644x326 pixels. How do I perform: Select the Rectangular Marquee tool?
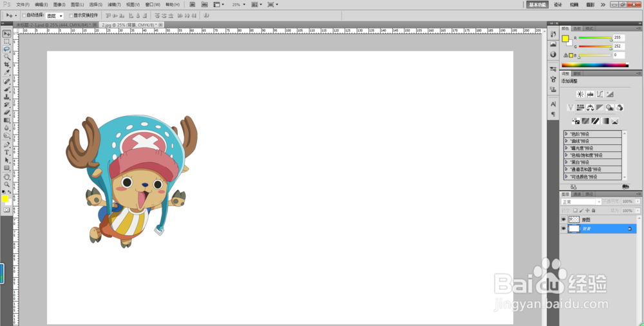pyautogui.click(x=6, y=41)
